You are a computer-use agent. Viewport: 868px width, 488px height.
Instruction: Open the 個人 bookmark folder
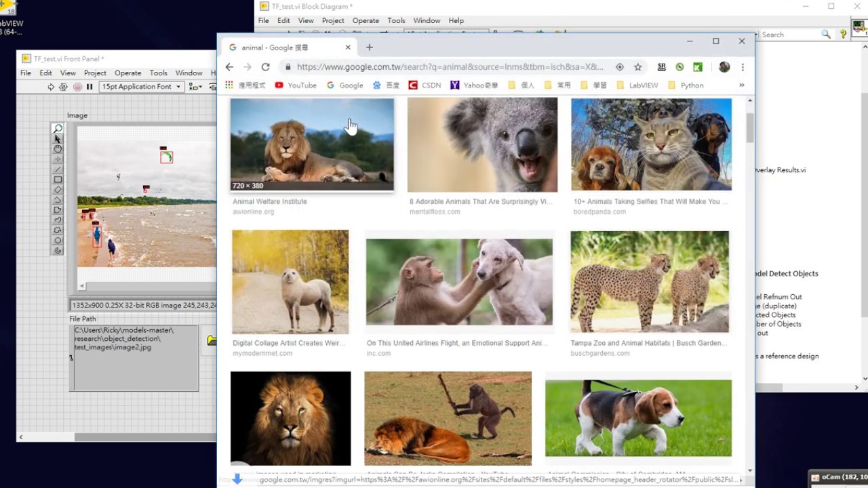(521, 85)
